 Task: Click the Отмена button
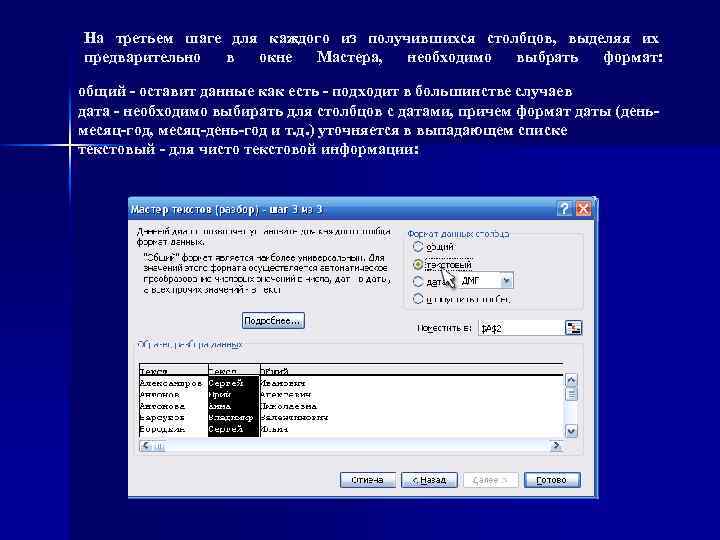coord(367,480)
